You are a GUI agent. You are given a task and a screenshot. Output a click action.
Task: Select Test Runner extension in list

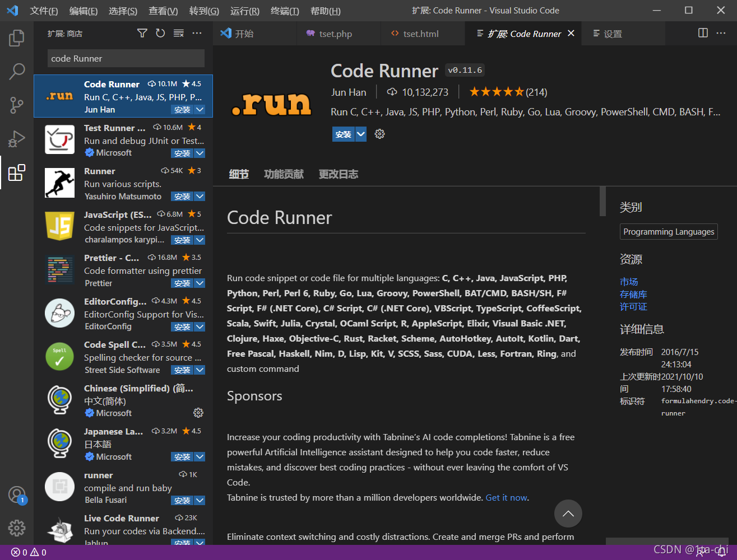(x=123, y=140)
